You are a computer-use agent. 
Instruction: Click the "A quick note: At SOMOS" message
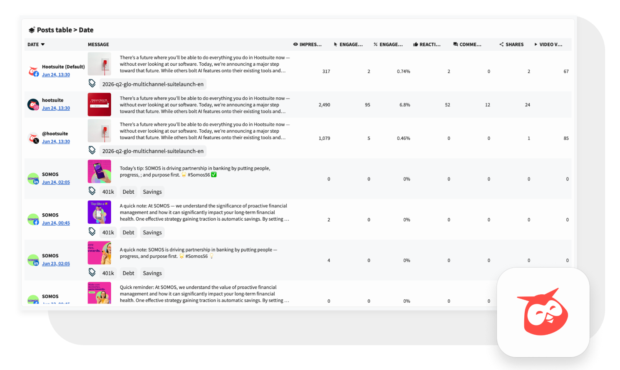click(x=204, y=212)
